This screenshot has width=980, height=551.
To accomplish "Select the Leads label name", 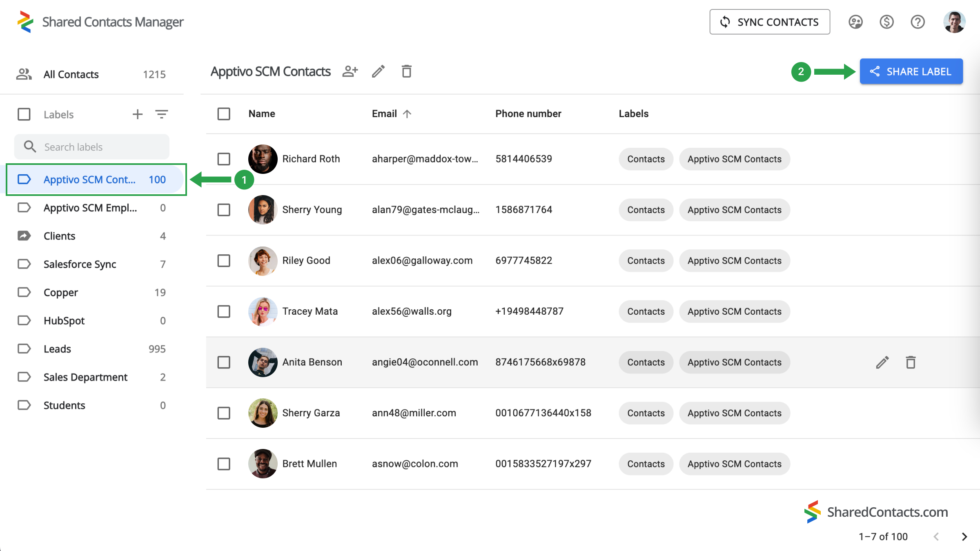I will (x=57, y=349).
